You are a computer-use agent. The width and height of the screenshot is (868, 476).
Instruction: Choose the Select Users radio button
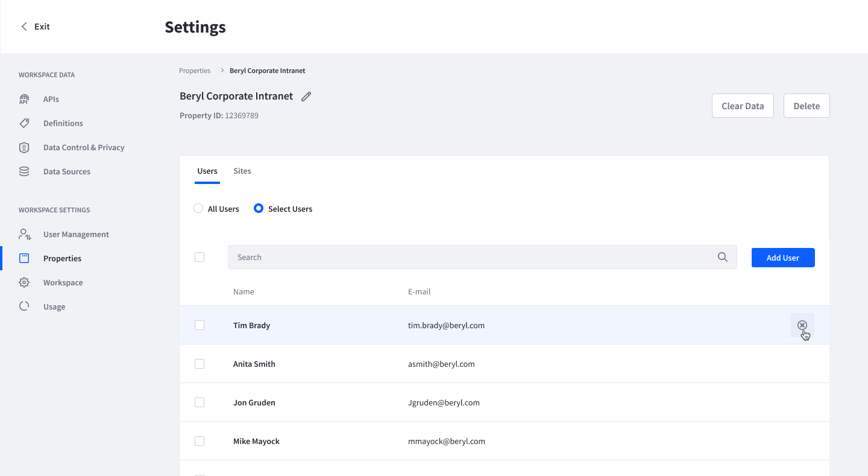pyautogui.click(x=259, y=209)
